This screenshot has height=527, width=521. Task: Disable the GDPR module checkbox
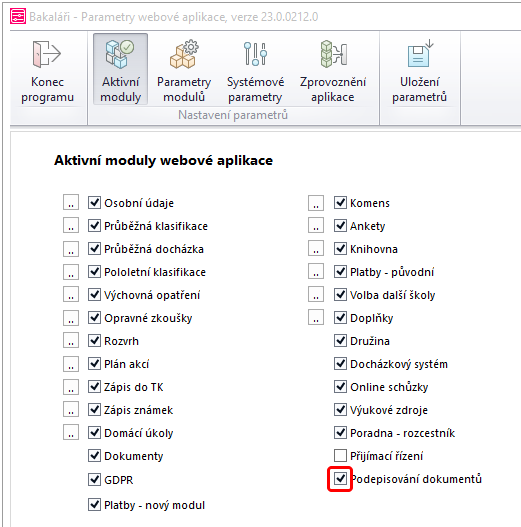94,480
